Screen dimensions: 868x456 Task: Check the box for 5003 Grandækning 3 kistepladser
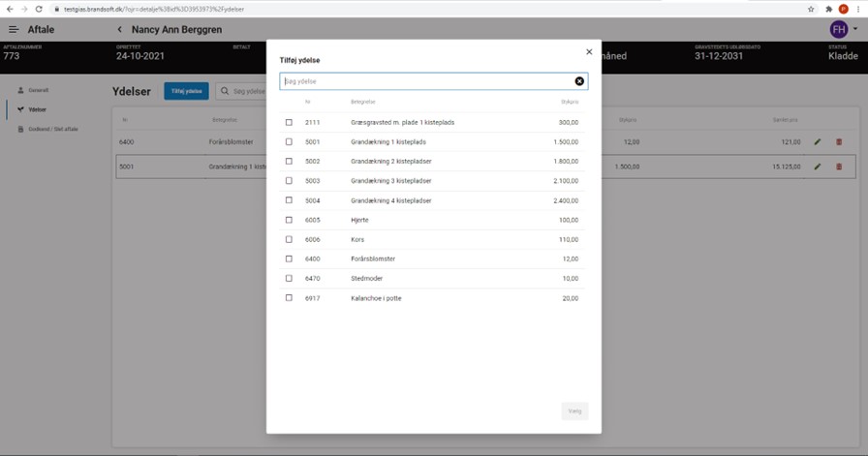(289, 180)
